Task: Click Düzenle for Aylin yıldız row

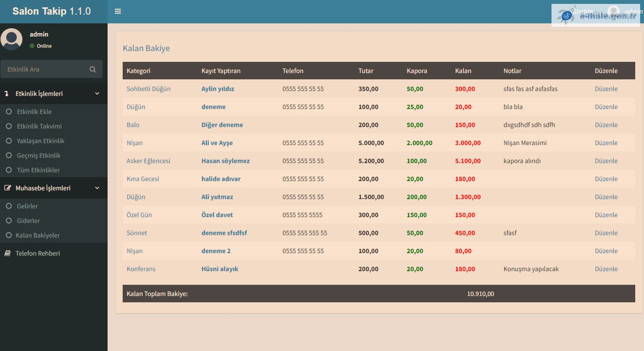Action: [606, 89]
